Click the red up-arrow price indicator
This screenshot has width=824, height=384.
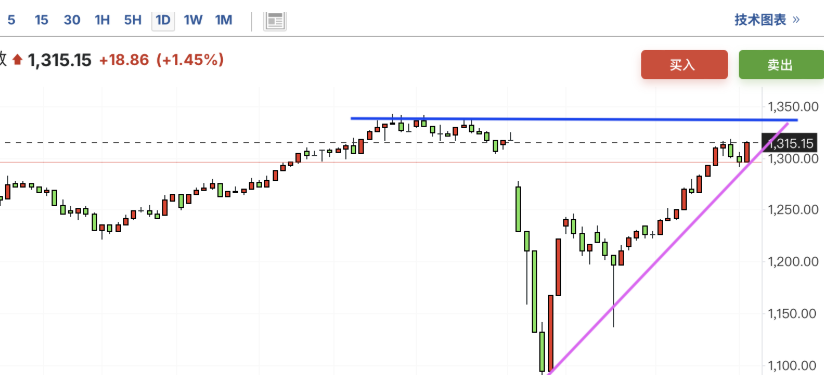pyautogui.click(x=17, y=60)
